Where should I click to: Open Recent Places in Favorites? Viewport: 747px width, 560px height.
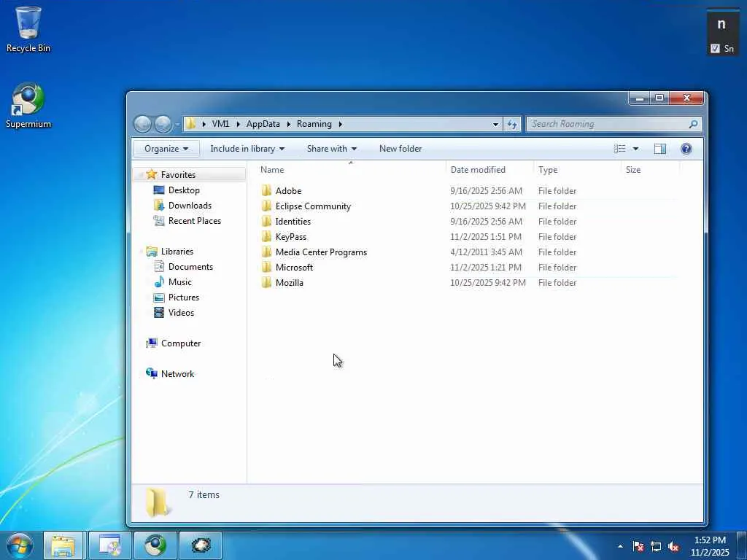194,220
